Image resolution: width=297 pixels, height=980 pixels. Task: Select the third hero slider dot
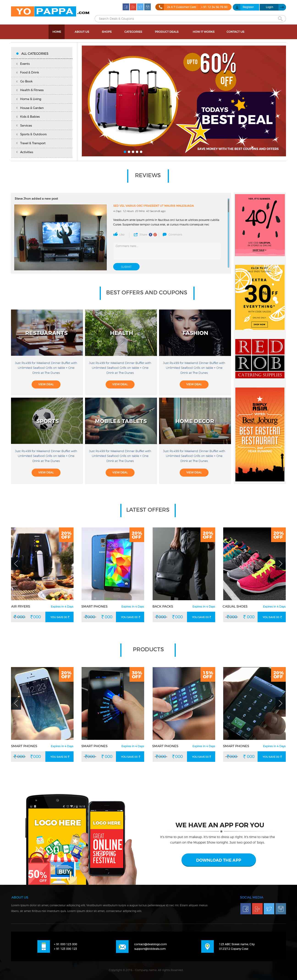pyautogui.click(x=133, y=152)
